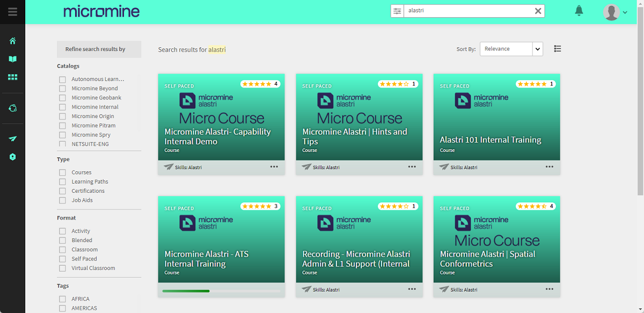Enable the Learning Paths type filter
Image resolution: width=644 pixels, height=313 pixels.
coord(62,182)
